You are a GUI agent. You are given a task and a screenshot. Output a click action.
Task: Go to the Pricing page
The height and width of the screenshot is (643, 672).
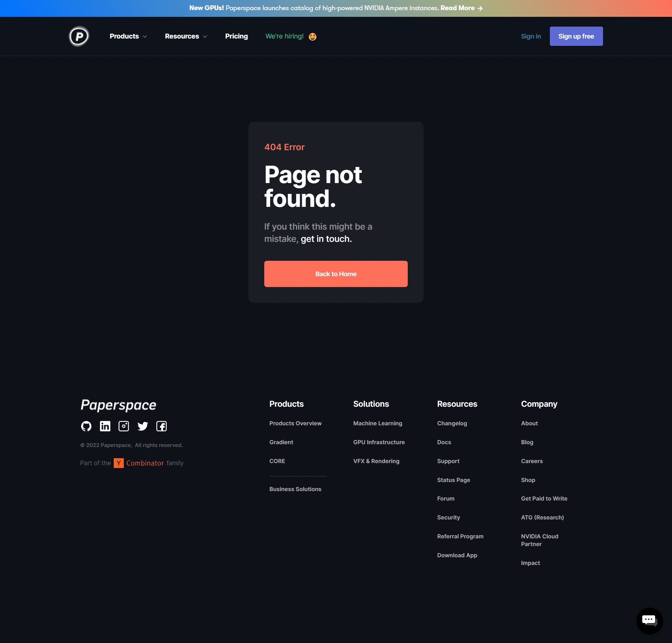click(237, 36)
